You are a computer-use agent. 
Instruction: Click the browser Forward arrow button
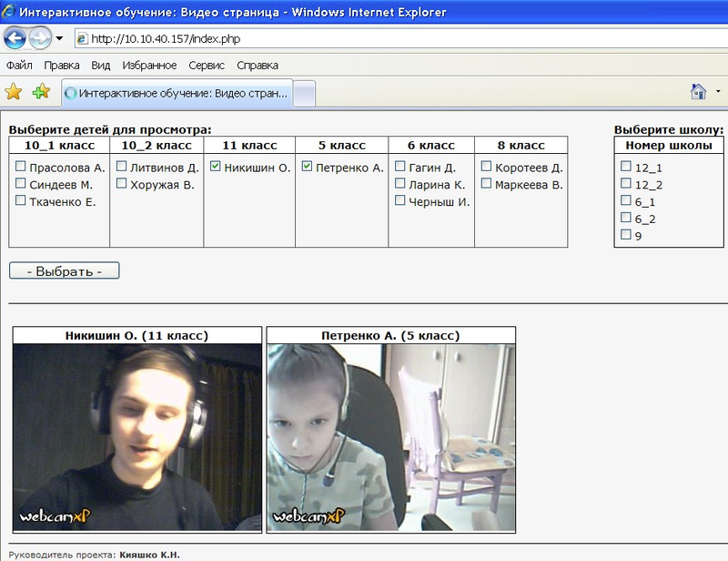point(40,37)
